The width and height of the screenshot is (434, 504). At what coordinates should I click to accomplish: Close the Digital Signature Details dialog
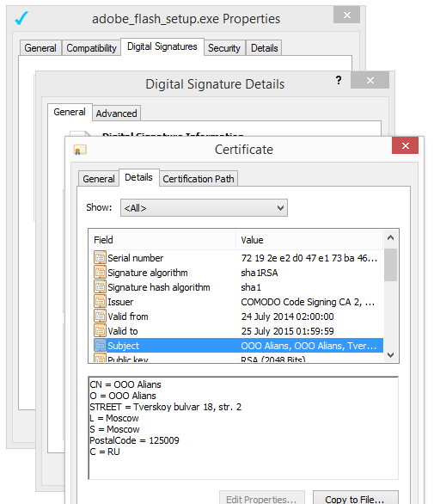(x=370, y=80)
